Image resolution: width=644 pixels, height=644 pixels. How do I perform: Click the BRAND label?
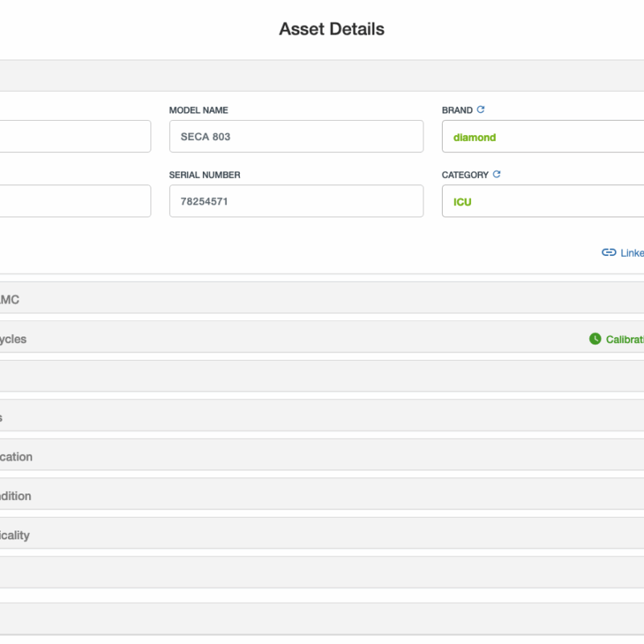457,110
